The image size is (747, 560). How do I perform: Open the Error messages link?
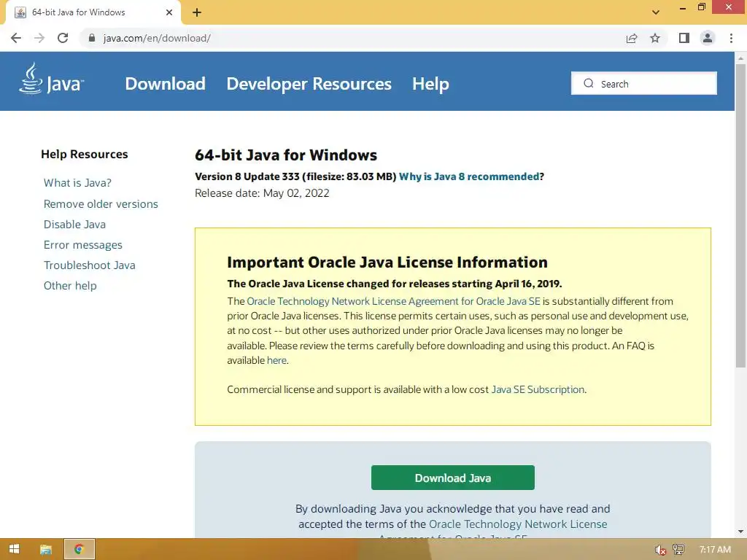[83, 245]
